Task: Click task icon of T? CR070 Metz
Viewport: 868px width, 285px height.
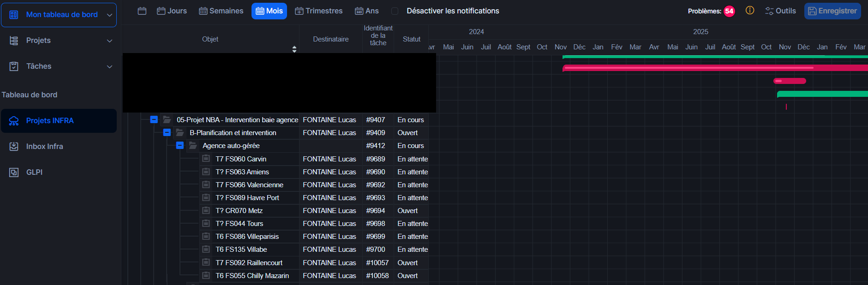Action: pos(206,210)
